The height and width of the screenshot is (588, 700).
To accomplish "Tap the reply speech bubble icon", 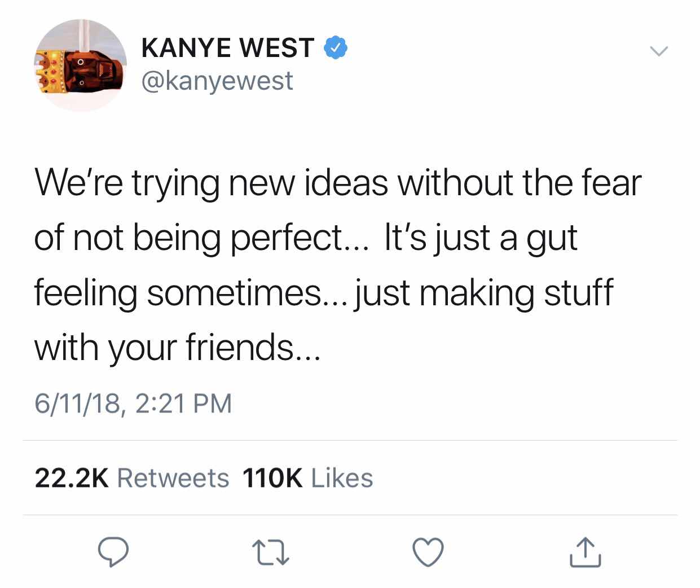I will pyautogui.click(x=113, y=552).
